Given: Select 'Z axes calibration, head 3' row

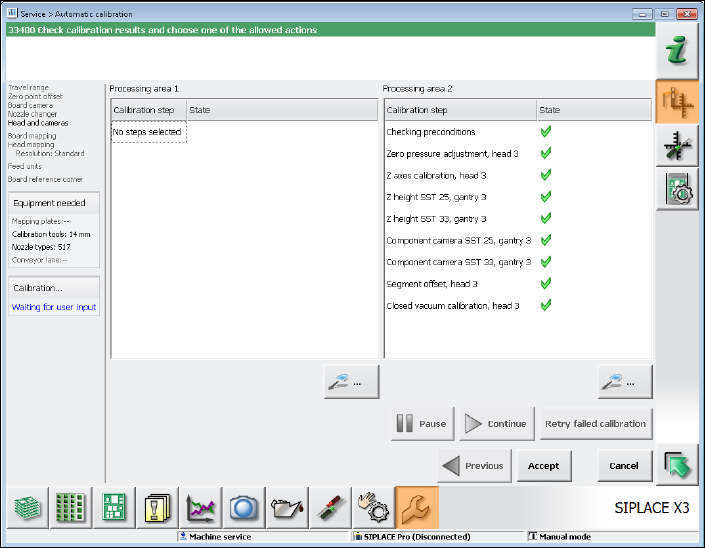Looking at the screenshot, I should click(x=518, y=175).
